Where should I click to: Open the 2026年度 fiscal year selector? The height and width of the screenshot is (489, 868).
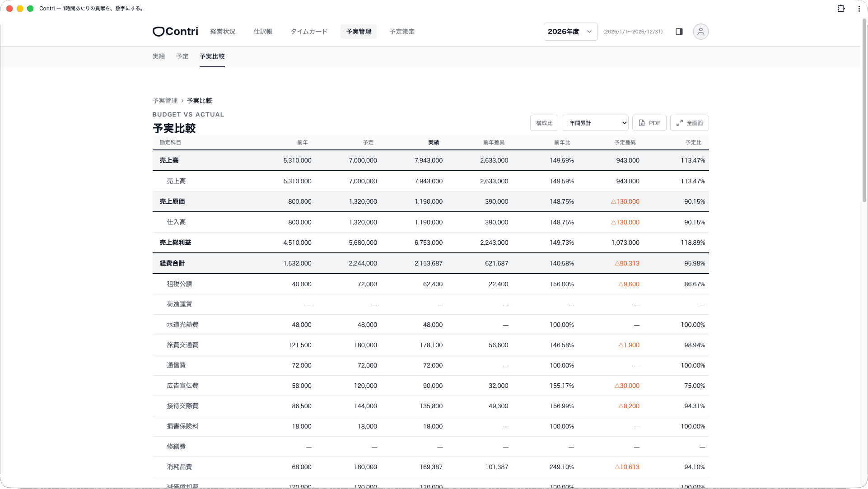pos(570,32)
